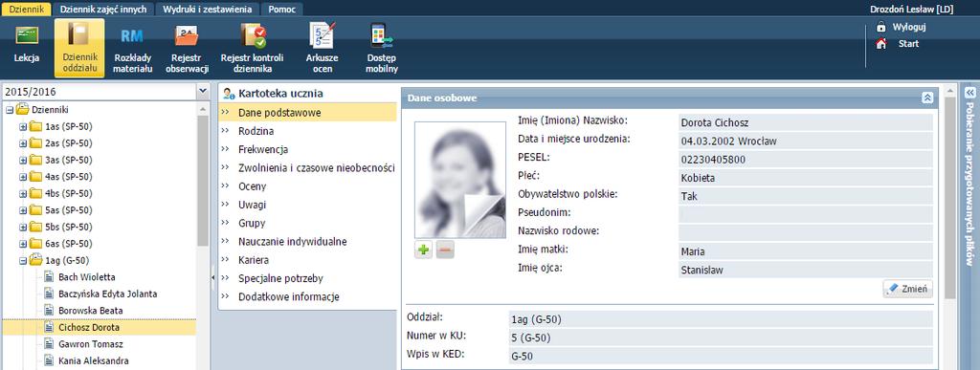Select student Cichosz Dorota
The width and height of the screenshot is (980, 370).
pos(89,328)
